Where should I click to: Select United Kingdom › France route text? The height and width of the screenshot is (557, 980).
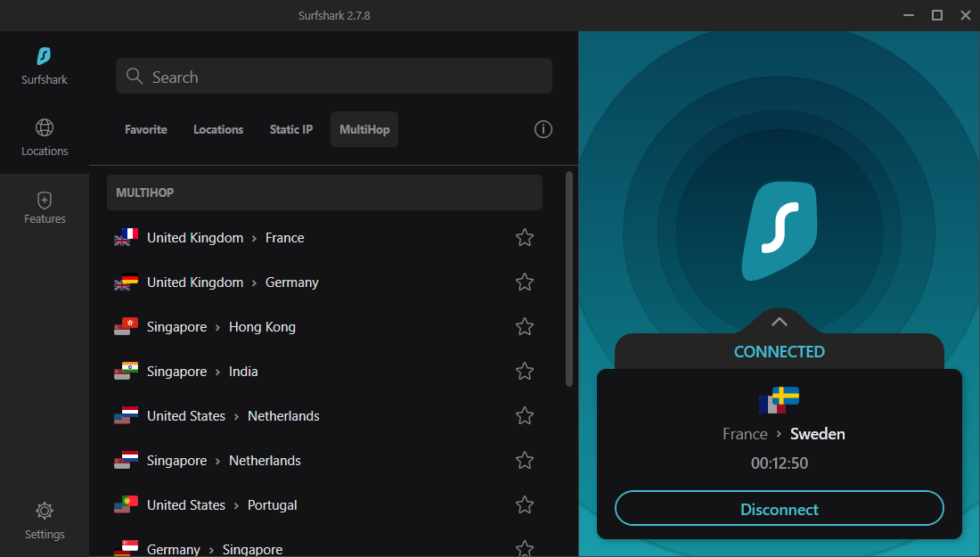coord(225,238)
